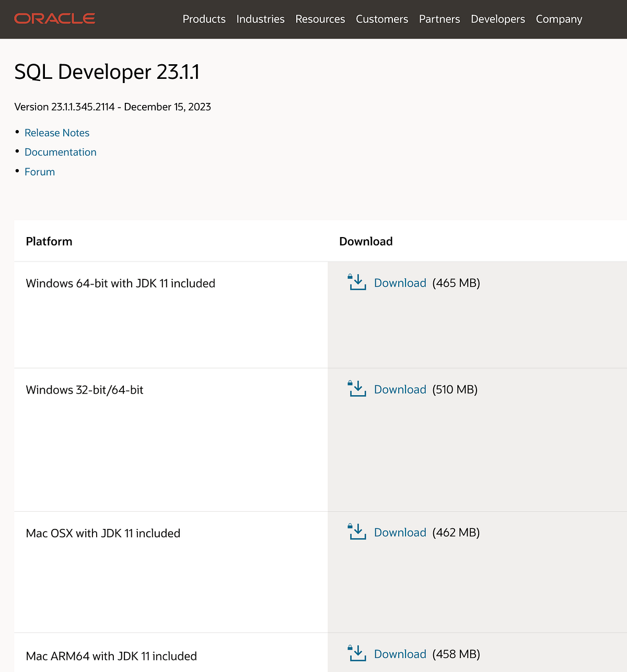
Task: Click the lock symbol on the Windows 64-bit download icon
Action: [351, 276]
